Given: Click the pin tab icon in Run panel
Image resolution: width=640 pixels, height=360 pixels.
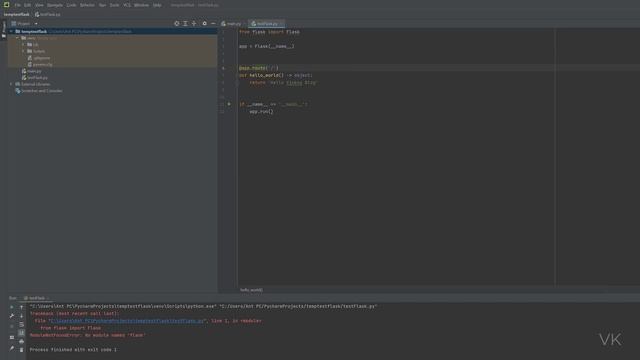Looking at the screenshot, I should (x=12, y=349).
